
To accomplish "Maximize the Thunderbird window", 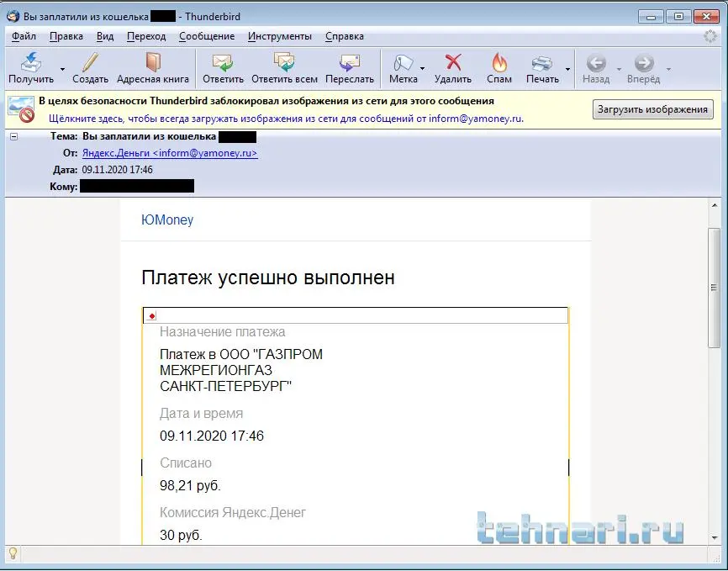I will (678, 17).
